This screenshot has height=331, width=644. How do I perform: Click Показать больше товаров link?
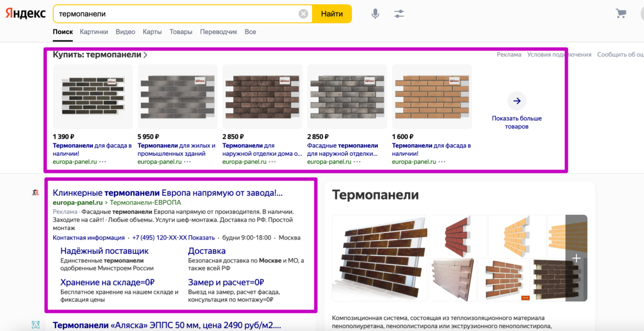point(516,122)
